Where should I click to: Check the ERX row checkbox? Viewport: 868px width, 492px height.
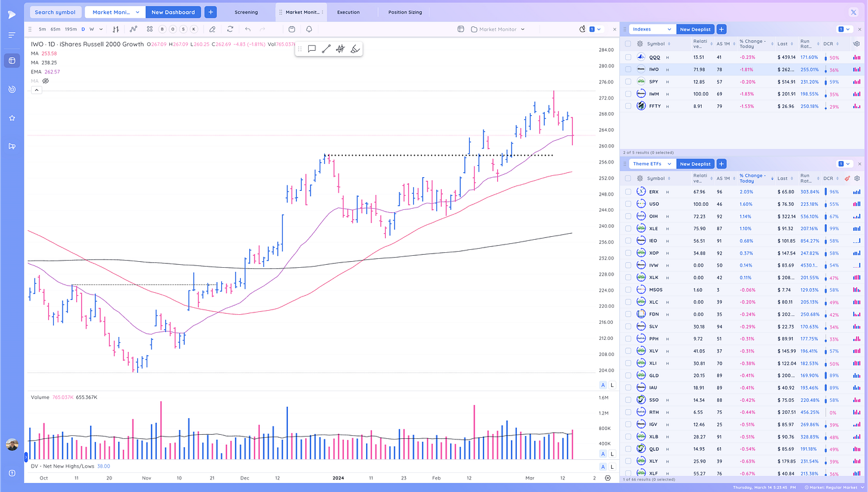pos(628,192)
